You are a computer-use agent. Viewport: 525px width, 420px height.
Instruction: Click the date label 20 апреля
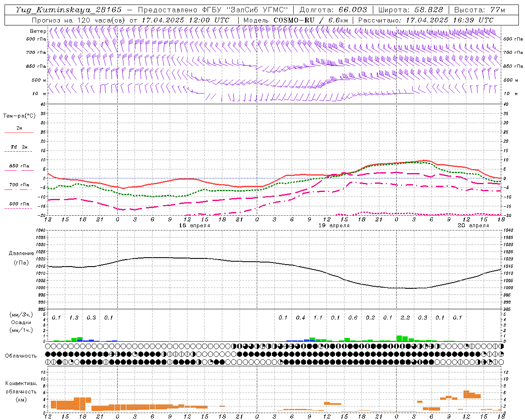coord(473,226)
